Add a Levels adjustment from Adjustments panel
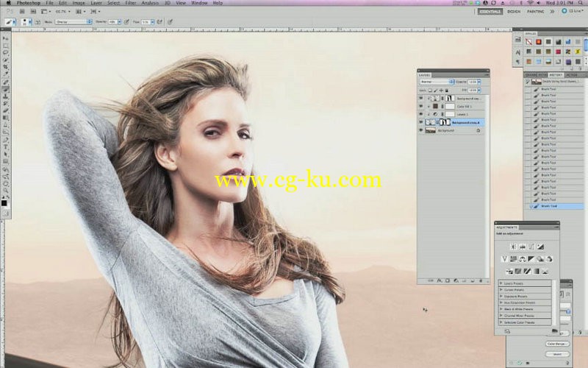This screenshot has width=588, height=368. click(x=523, y=247)
